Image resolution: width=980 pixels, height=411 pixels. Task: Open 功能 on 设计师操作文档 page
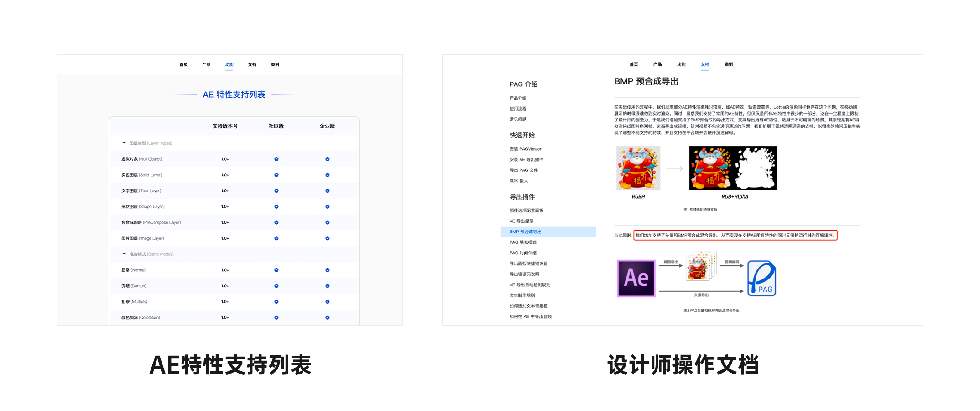coord(681,64)
